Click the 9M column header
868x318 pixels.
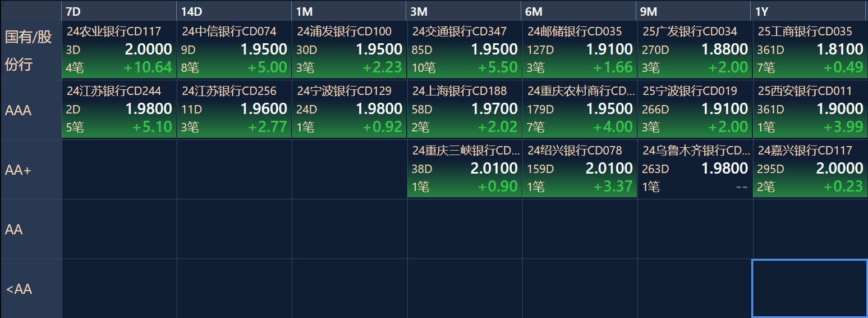[694, 11]
